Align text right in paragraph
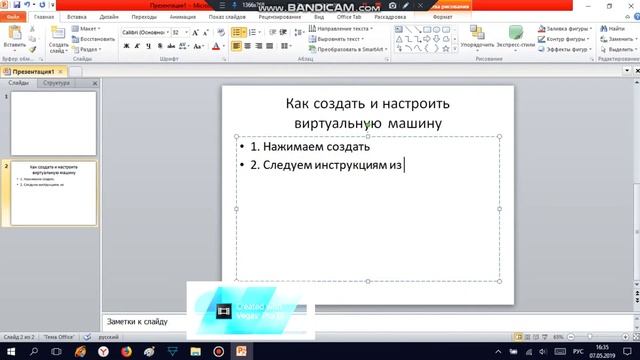The height and width of the screenshot is (360, 640). [258, 46]
